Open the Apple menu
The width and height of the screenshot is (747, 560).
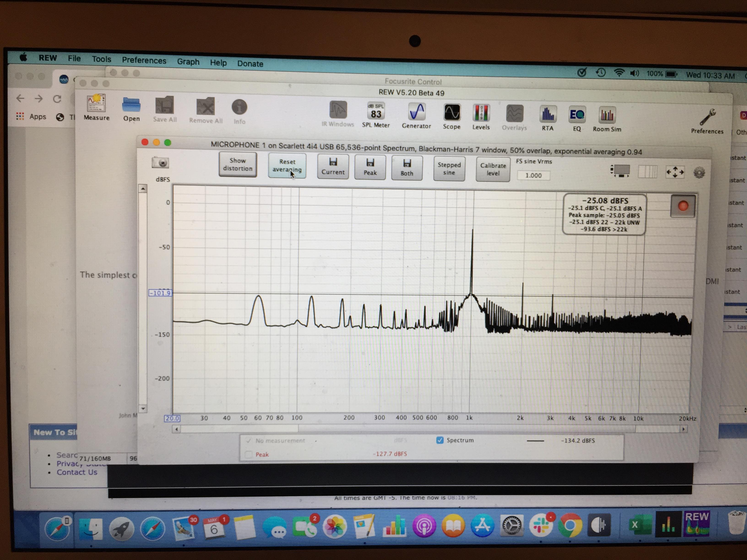tap(23, 57)
